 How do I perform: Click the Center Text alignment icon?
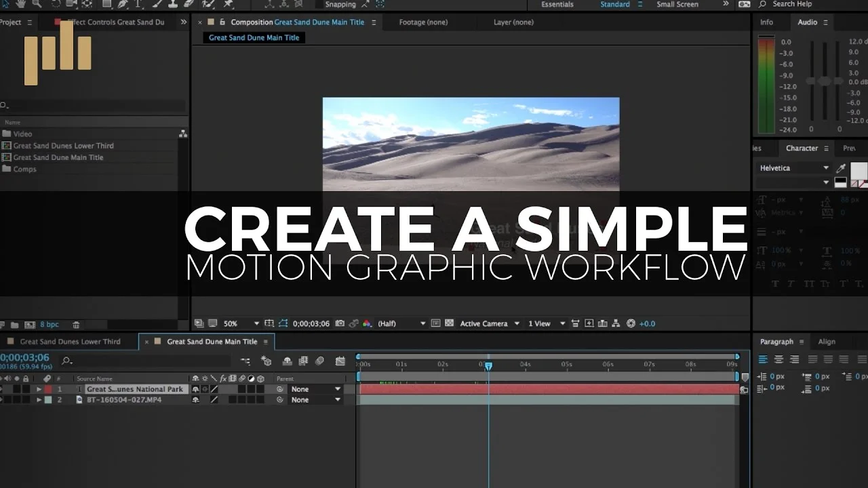[x=778, y=359]
